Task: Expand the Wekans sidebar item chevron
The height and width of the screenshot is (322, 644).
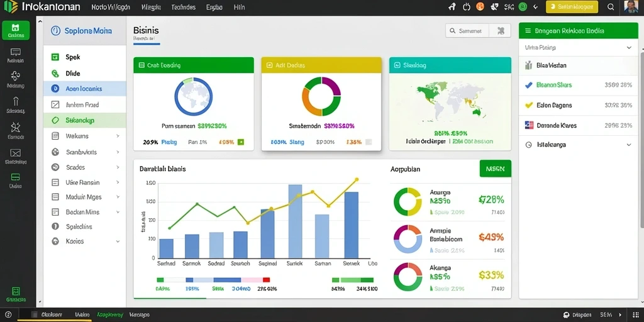Action: click(x=118, y=136)
